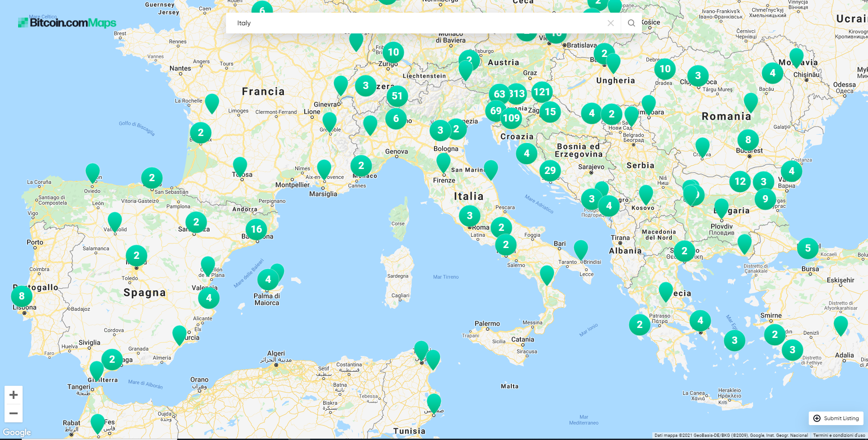This screenshot has height=440, width=868.
Task: Open the 16 cluster at Barcelona
Action: [256, 229]
